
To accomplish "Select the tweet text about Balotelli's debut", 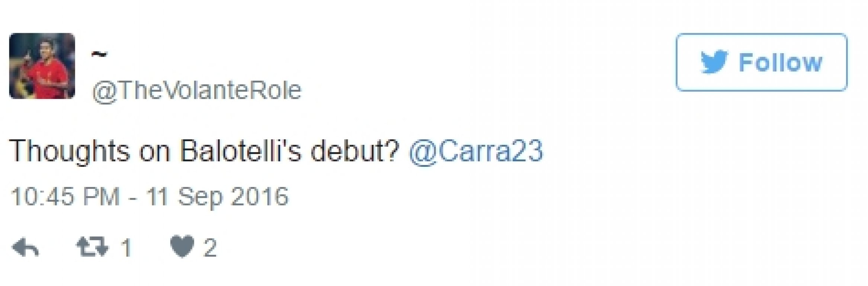I will (276, 151).
